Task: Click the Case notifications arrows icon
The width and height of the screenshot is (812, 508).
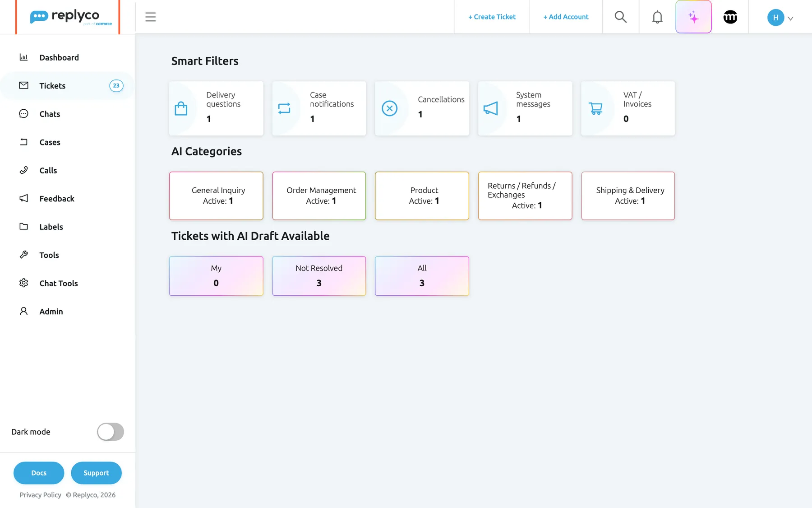Action: tap(284, 108)
